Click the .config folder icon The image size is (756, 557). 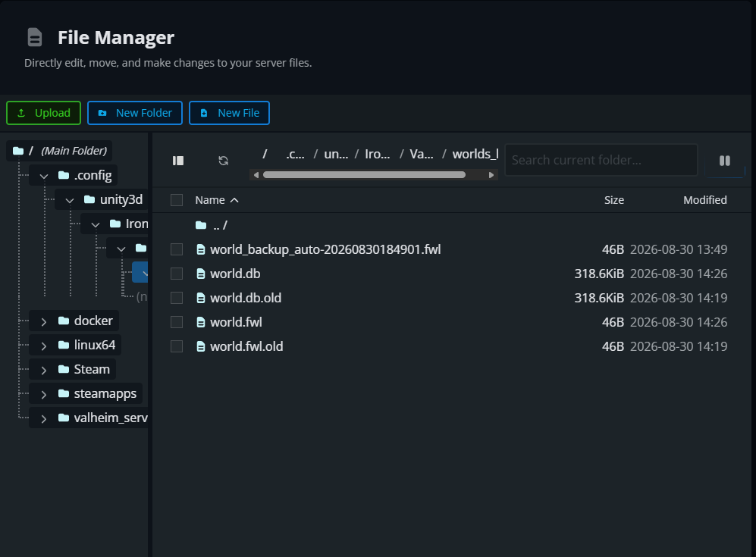click(64, 175)
